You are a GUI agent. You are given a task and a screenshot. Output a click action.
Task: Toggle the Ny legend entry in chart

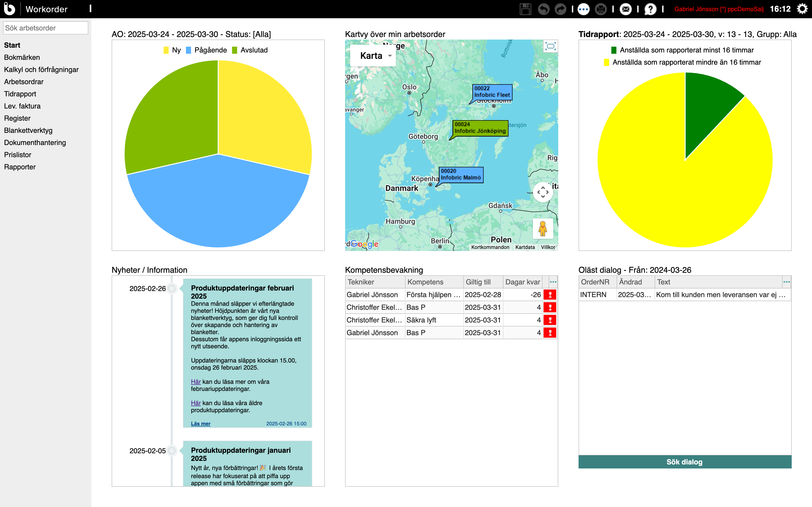(176, 50)
